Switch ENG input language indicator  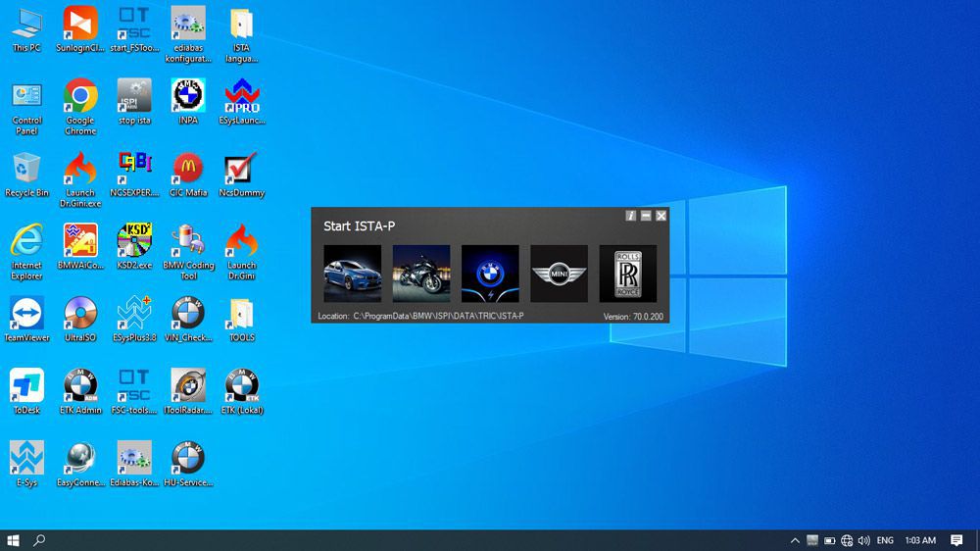click(x=885, y=541)
